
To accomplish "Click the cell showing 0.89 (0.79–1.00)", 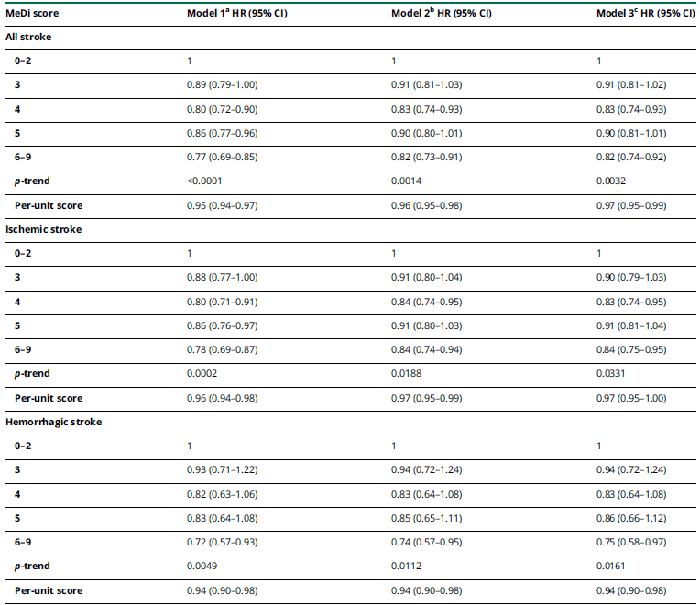I will [224, 85].
